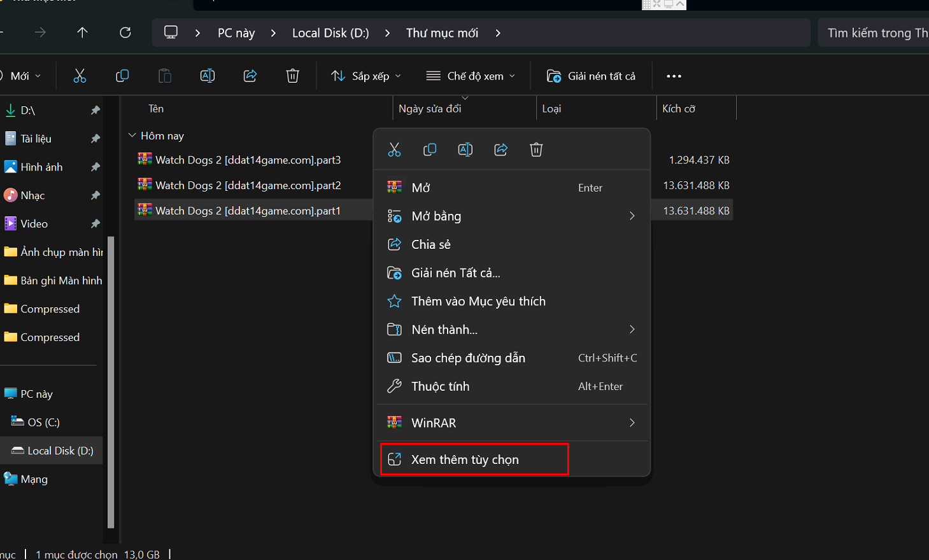Screen dimensions: 929x560
Task: Open the Chế độ xem view dropdown
Action: 471,76
